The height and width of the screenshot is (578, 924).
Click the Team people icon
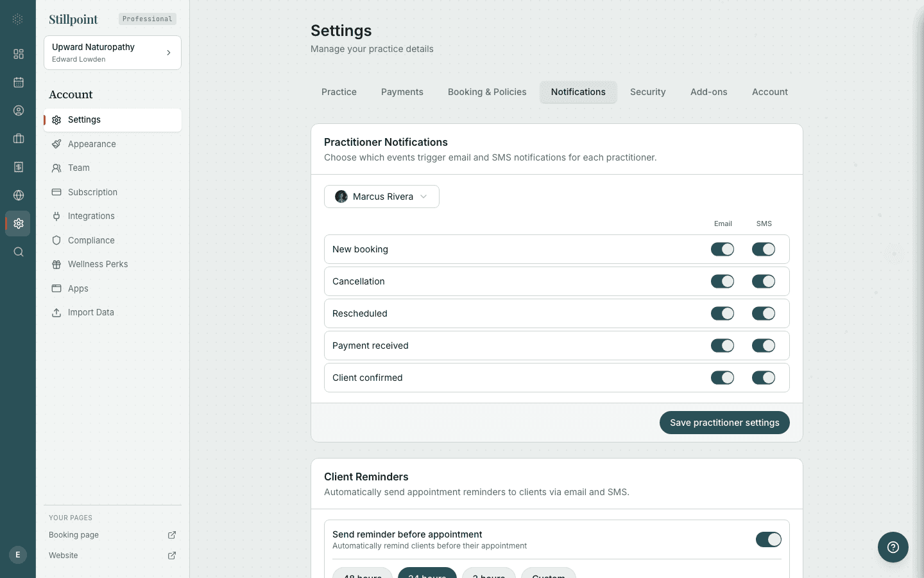coord(56,168)
